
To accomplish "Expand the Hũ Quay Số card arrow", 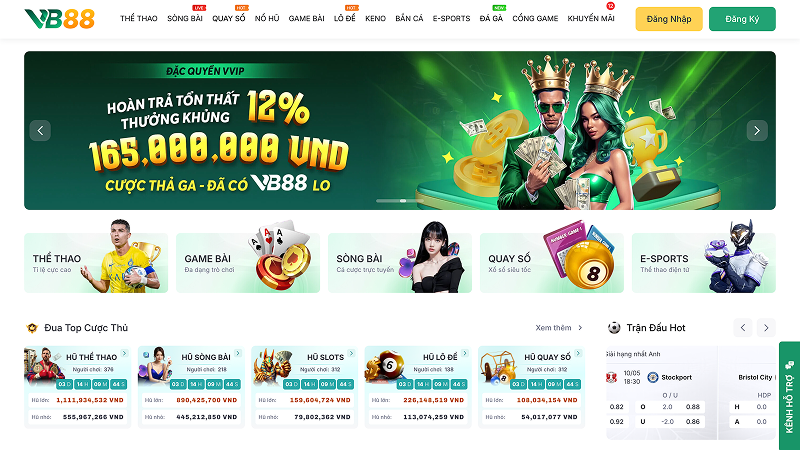I will tap(578, 353).
